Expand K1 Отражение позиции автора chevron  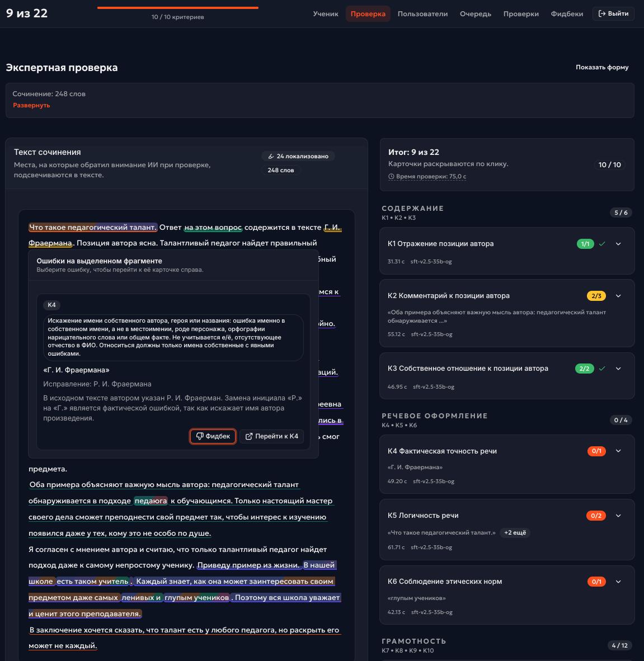pyautogui.click(x=618, y=244)
